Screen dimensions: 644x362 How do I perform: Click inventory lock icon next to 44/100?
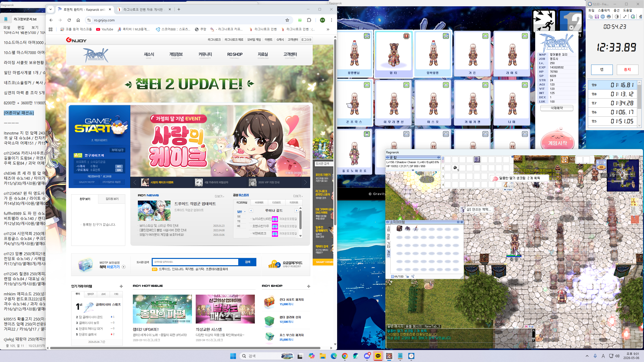407,277
